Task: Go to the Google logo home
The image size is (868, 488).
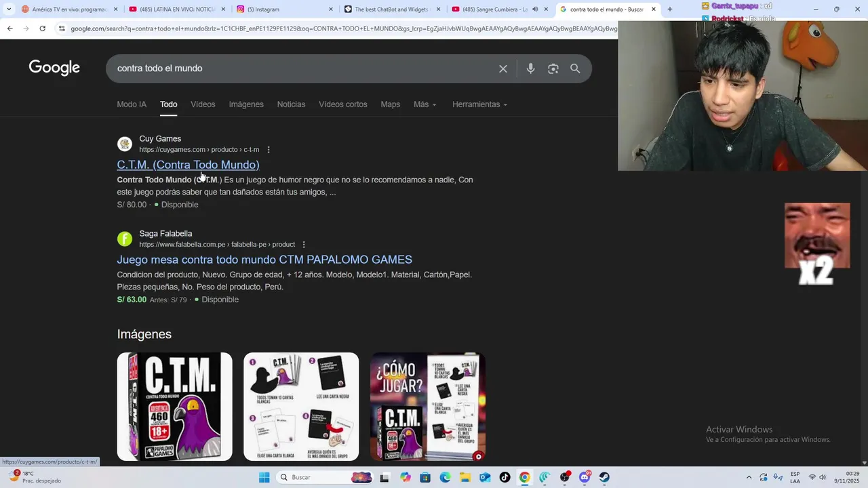Action: pyautogui.click(x=54, y=68)
